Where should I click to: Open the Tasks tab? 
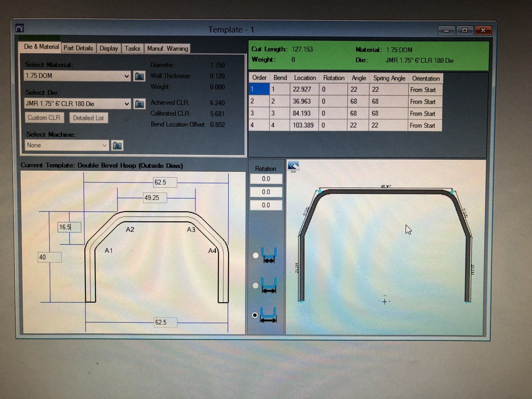coord(132,48)
